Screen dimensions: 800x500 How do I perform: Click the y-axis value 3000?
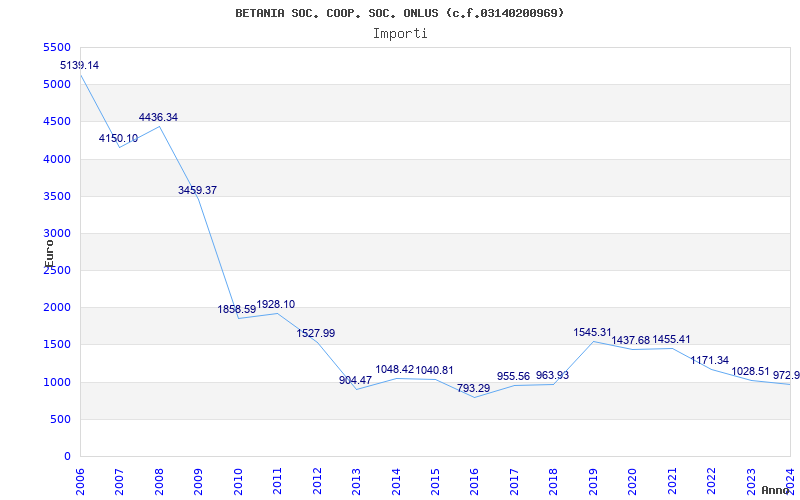point(57,234)
